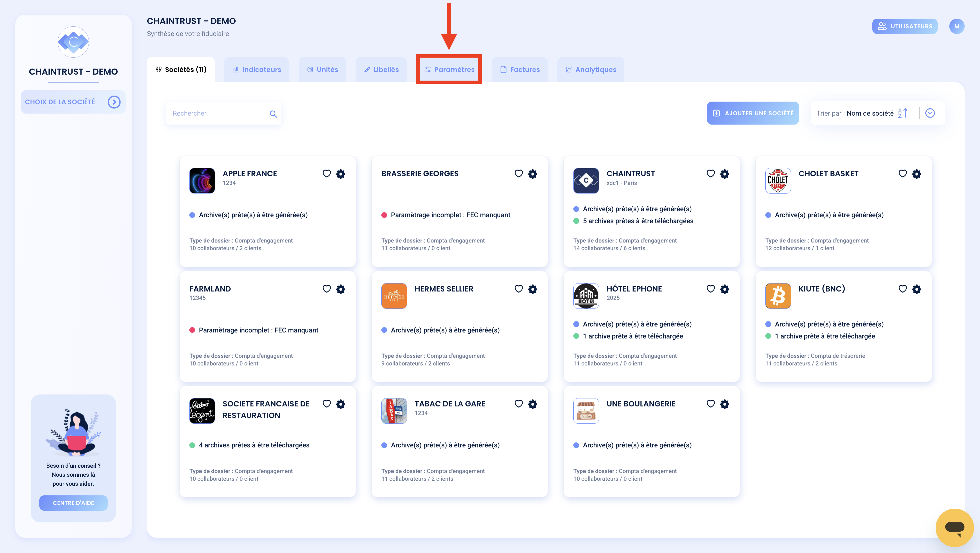Image resolution: width=980 pixels, height=553 pixels.
Task: Open the chat support bubble
Action: (954, 528)
